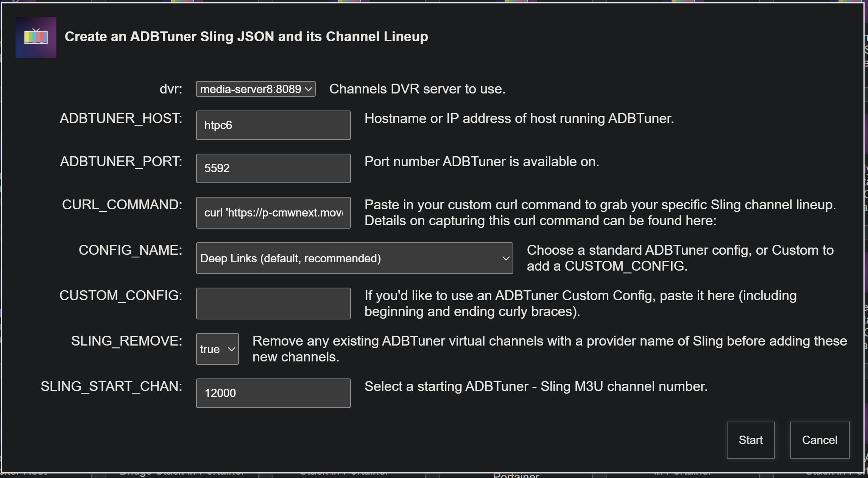Select the empty CUSTOM_CONFIG input box
Image resolution: width=868 pixels, height=478 pixels.
(x=273, y=304)
